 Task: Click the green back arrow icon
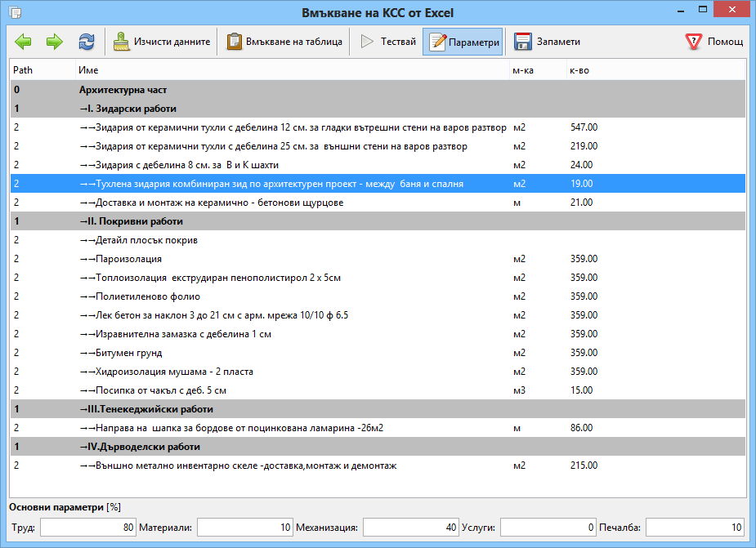point(23,42)
